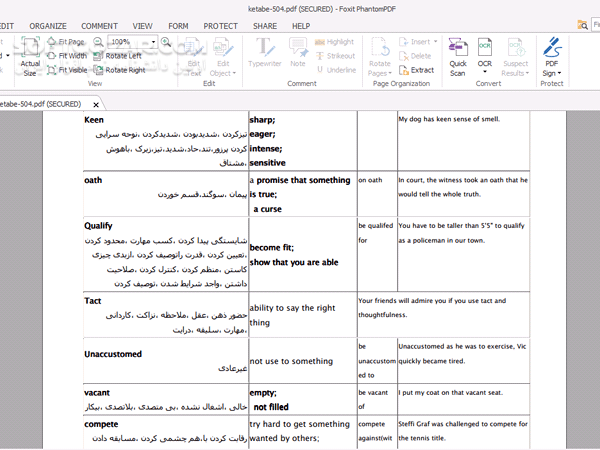Click the word Qualify in the document

(98, 226)
